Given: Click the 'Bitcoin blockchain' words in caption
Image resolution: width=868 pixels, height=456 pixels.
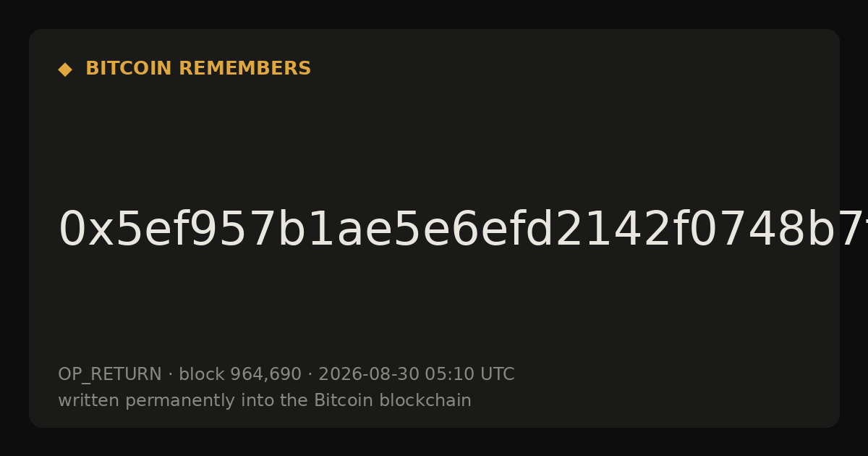Looking at the screenshot, I should pyautogui.click(x=393, y=401).
